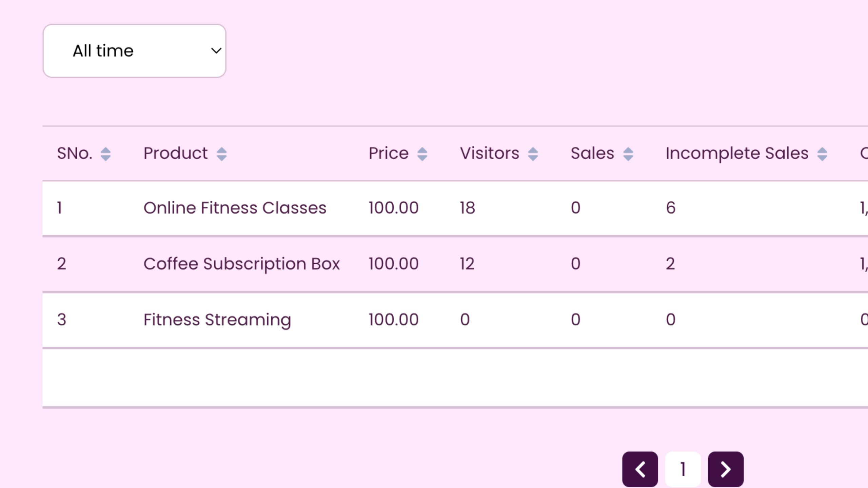Click the Visitors column sort arrows icon
Screen dimensions: 868x488
[x=533, y=154]
